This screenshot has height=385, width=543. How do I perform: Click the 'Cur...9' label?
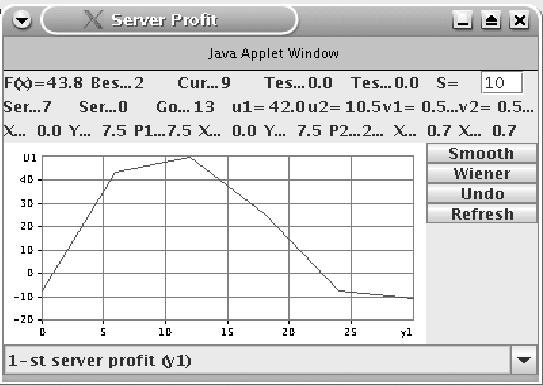[x=204, y=83]
